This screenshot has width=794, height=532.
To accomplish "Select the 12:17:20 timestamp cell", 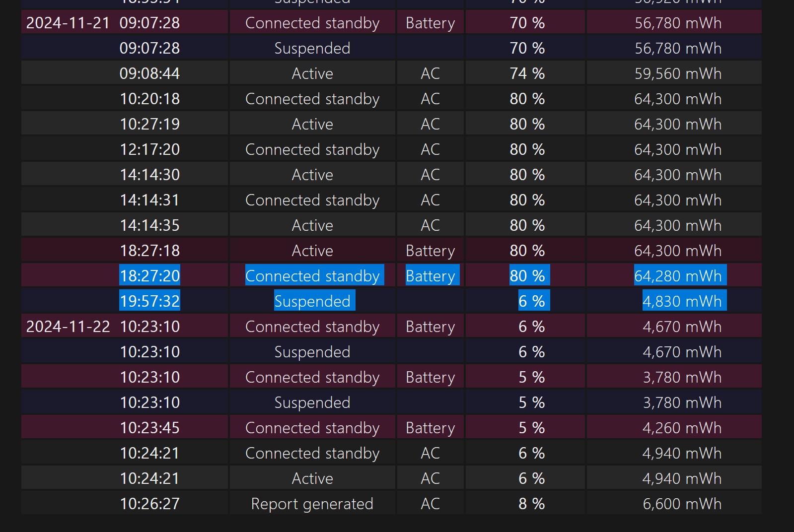I will 149,149.
